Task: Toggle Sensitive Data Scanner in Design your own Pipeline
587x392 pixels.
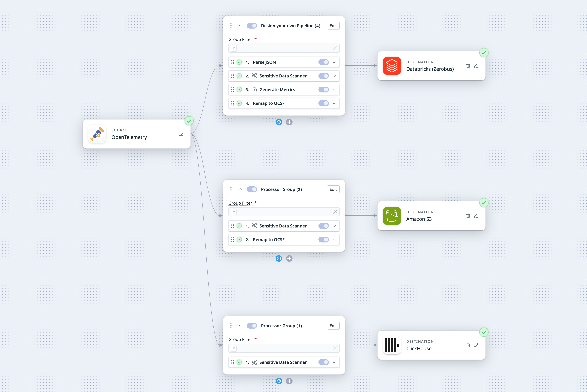Action: pos(324,76)
